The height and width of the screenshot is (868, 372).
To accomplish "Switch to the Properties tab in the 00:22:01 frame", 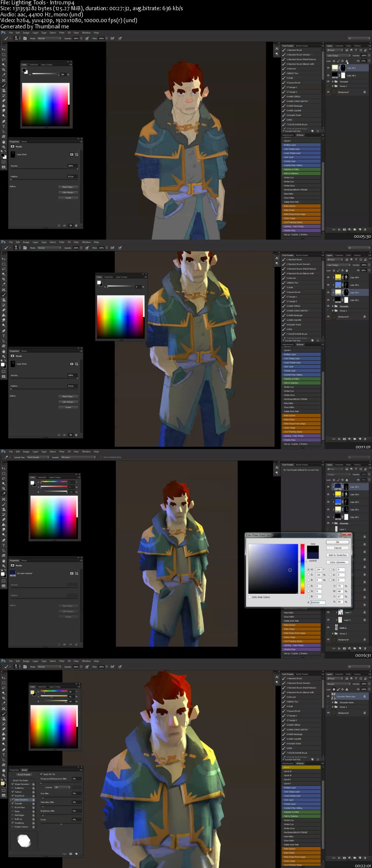I will point(14,770).
